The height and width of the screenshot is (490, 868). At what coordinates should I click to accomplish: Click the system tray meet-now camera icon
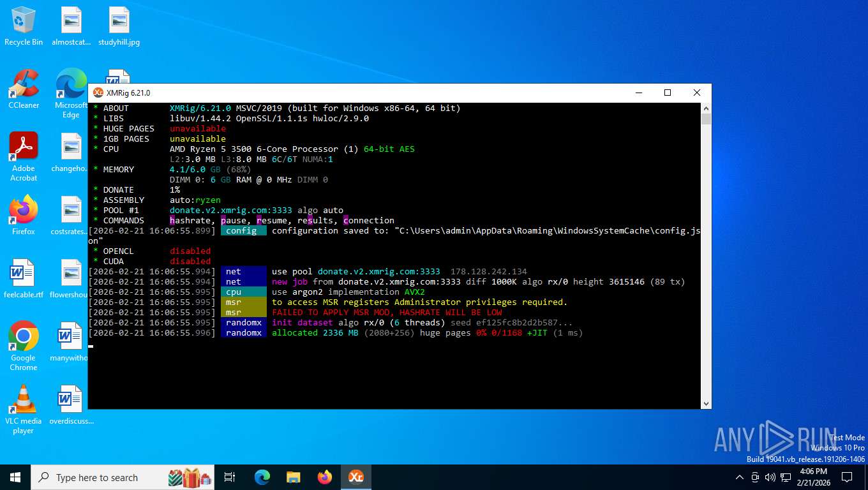[x=755, y=477]
